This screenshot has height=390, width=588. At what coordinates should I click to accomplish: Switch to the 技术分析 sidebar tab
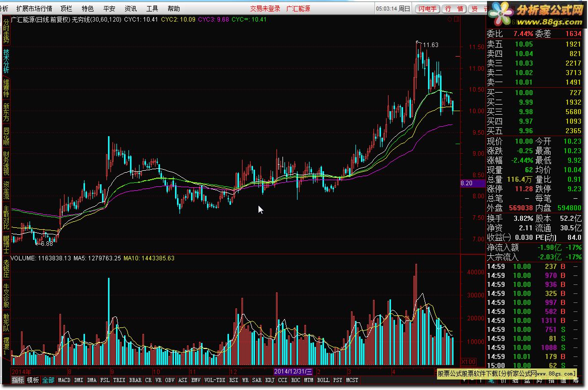tap(6, 61)
